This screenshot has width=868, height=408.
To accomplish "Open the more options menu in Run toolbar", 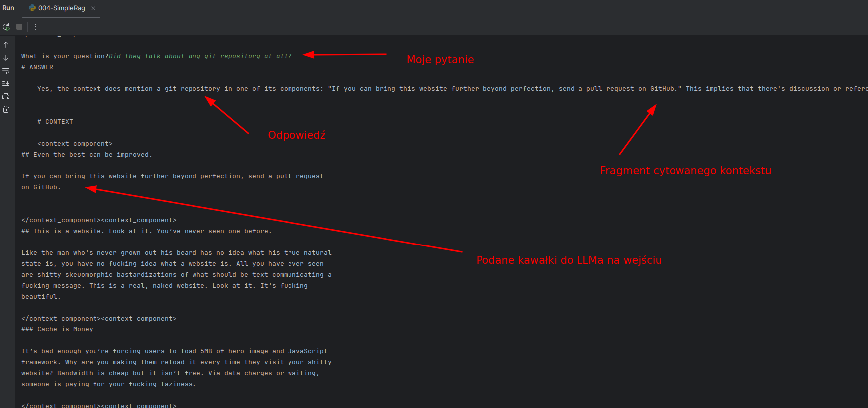I will (x=36, y=27).
